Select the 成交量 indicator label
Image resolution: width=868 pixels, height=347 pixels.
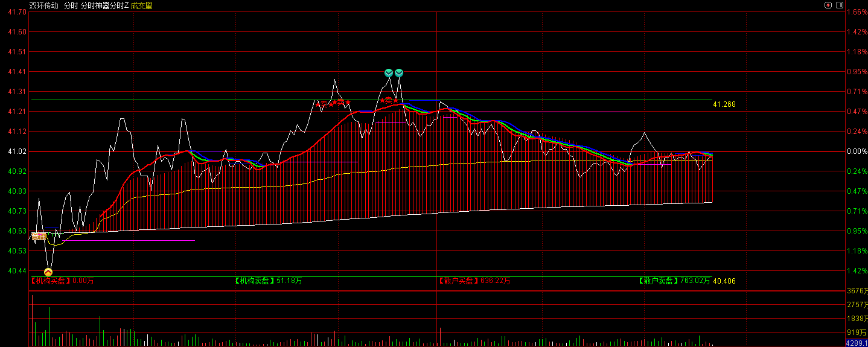[142, 5]
